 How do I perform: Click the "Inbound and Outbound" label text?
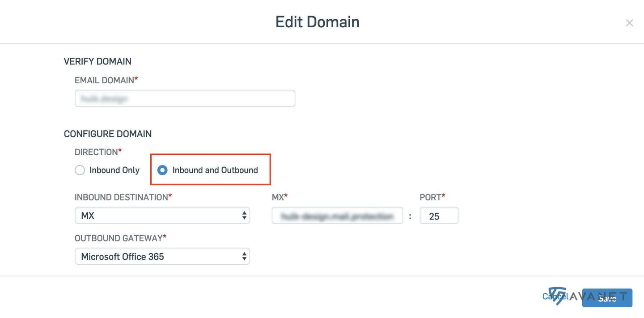pos(215,170)
